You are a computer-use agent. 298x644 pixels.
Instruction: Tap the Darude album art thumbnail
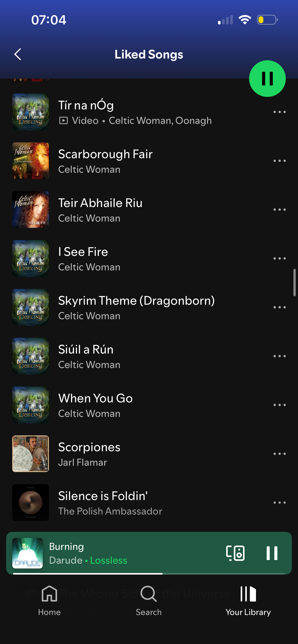28,553
